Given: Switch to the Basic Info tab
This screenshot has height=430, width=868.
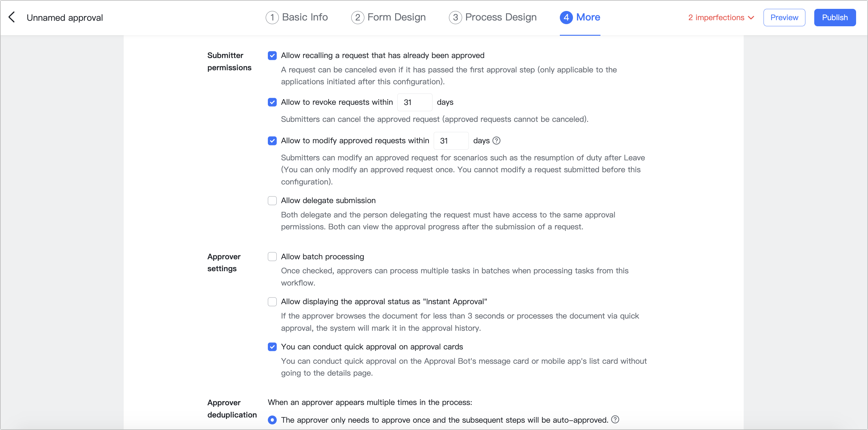Looking at the screenshot, I should (297, 17).
